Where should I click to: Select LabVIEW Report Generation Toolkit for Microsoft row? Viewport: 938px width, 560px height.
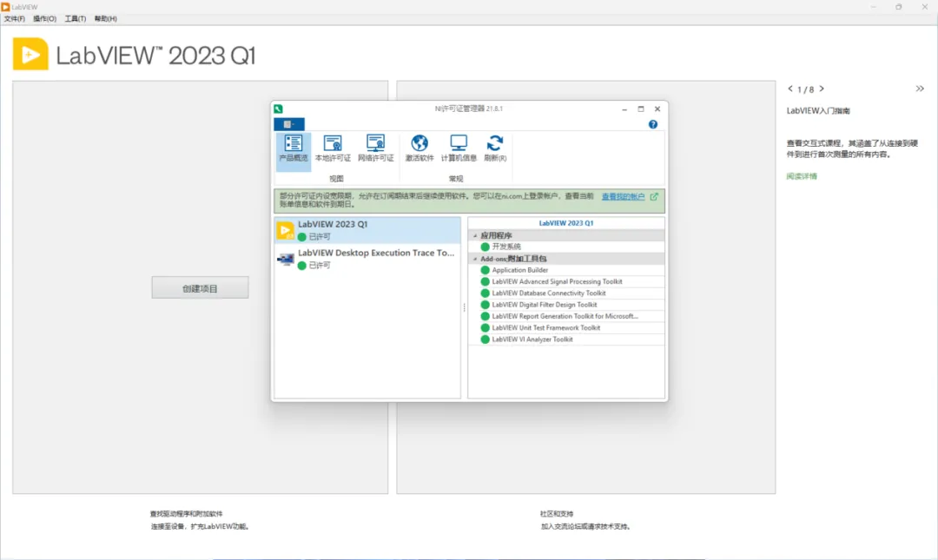566,316
